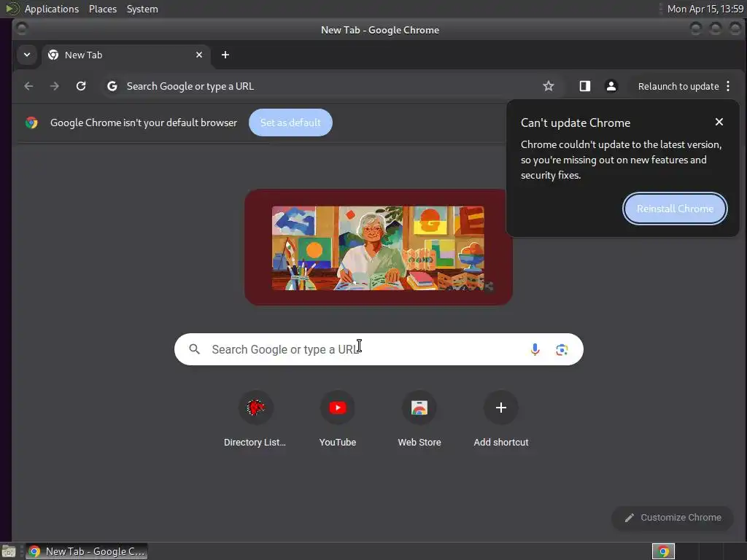The height and width of the screenshot is (560, 747).
Task: Dismiss the Can't update Chrome popup
Action: (719, 122)
